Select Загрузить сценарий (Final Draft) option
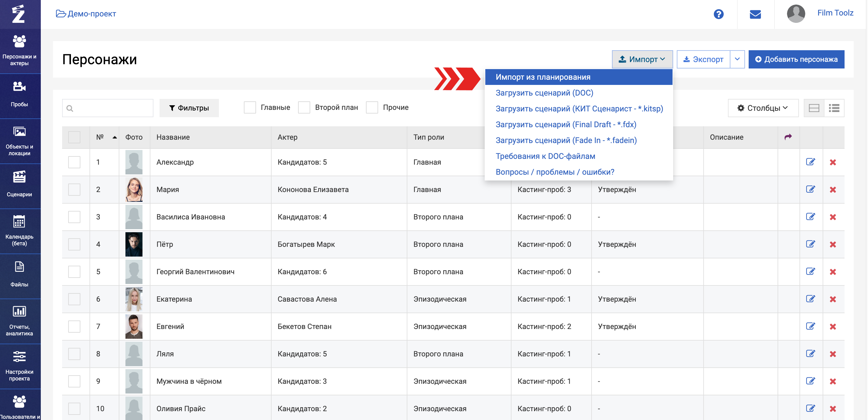The width and height of the screenshot is (868, 420). coord(566,124)
